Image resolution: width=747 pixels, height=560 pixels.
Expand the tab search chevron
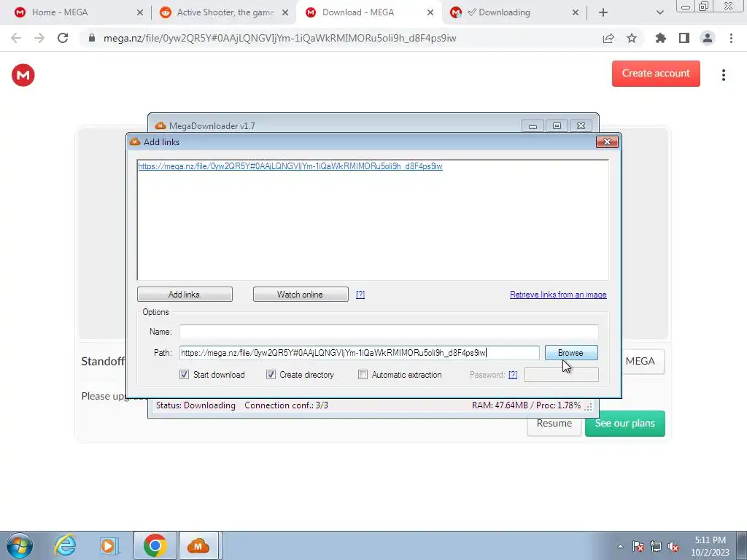pyautogui.click(x=659, y=12)
